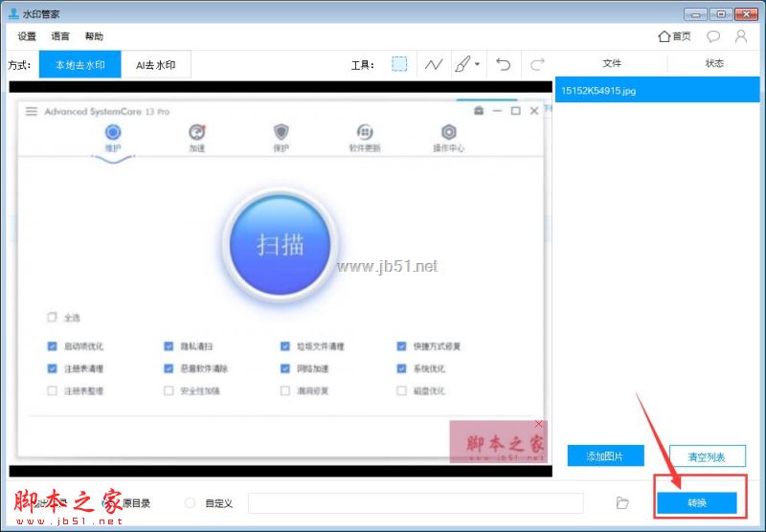Select file 15152K54915.jpg in the list
The width and height of the screenshot is (766, 532).
pos(657,90)
